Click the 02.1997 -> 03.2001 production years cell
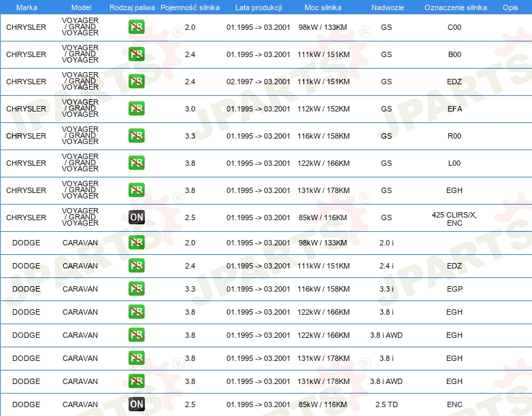The image size is (532, 416). tap(259, 82)
